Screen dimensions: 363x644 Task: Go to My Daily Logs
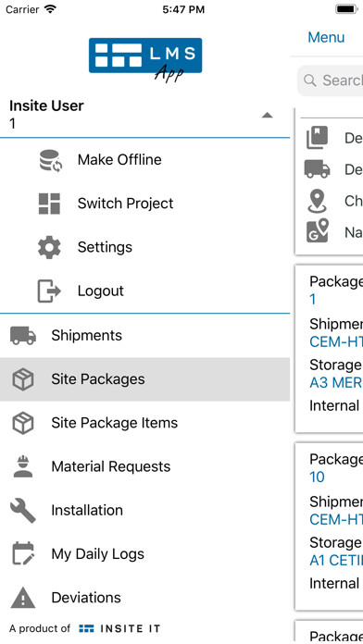click(144, 554)
